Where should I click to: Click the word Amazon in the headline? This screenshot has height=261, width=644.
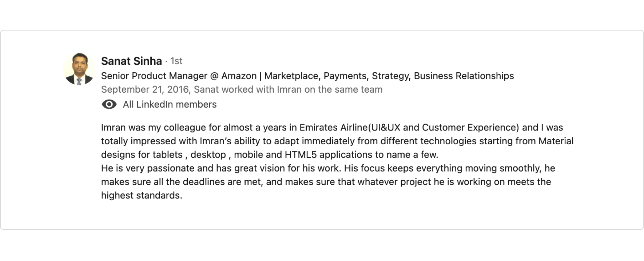(239, 76)
